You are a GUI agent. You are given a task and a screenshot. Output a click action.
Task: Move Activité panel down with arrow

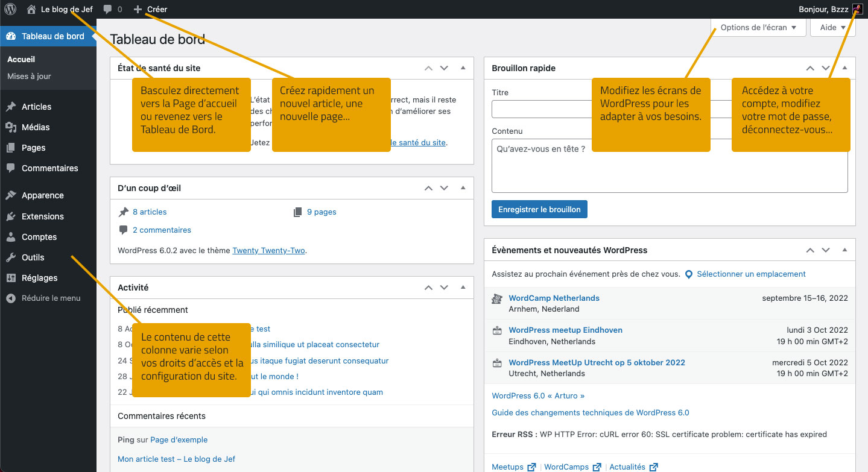pyautogui.click(x=444, y=288)
